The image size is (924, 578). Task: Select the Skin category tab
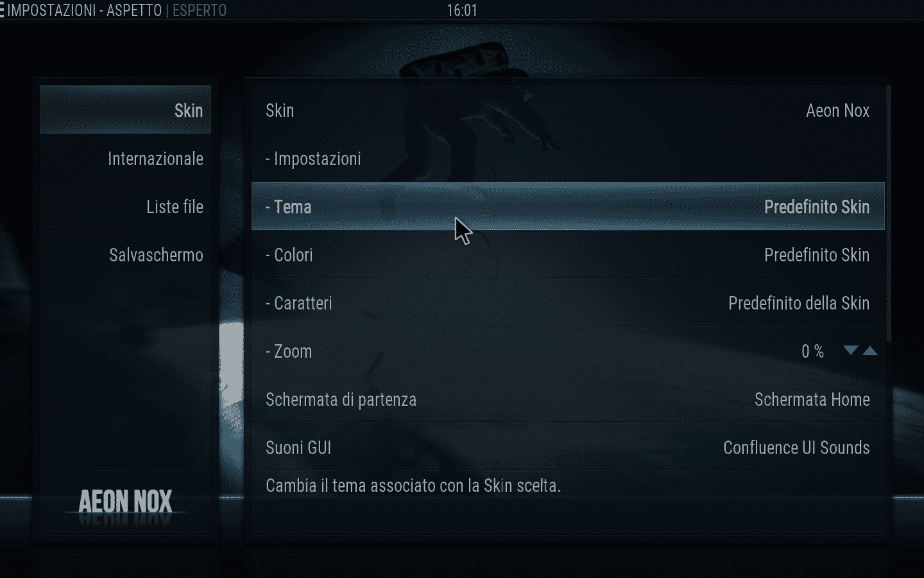click(x=125, y=110)
